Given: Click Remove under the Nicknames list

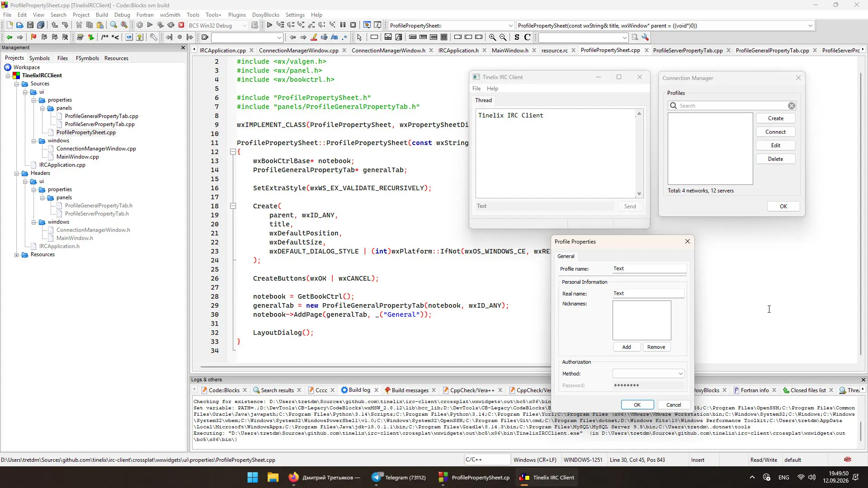Looking at the screenshot, I should [656, 347].
